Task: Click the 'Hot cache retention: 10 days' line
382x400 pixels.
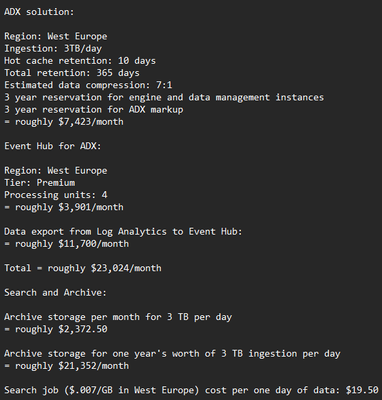Action: 80,61
